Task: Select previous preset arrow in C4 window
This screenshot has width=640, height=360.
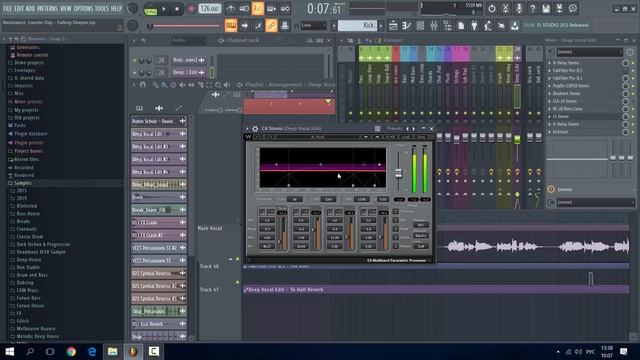Action: tap(407, 129)
